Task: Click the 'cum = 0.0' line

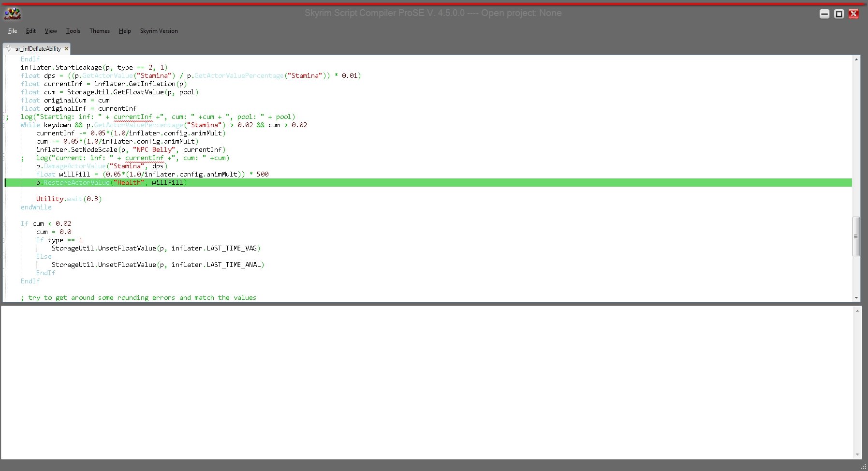Action: coord(53,232)
